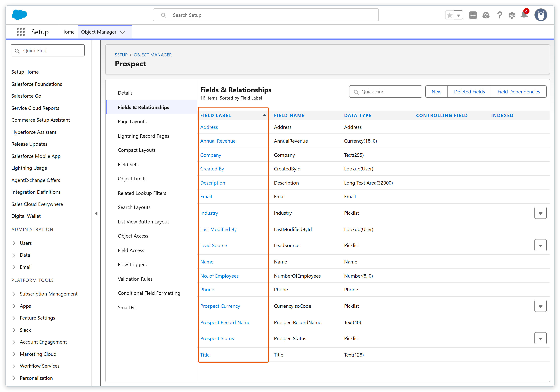Select the Object Manager tab
The image size is (560, 392).
point(99,32)
